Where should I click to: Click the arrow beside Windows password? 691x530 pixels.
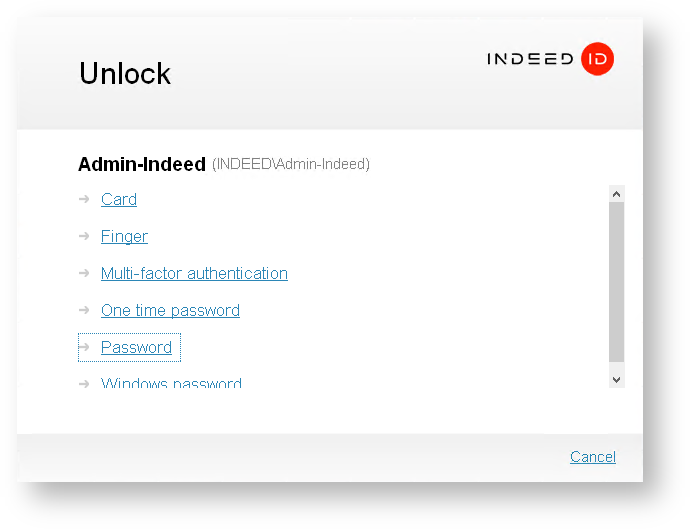[84, 383]
